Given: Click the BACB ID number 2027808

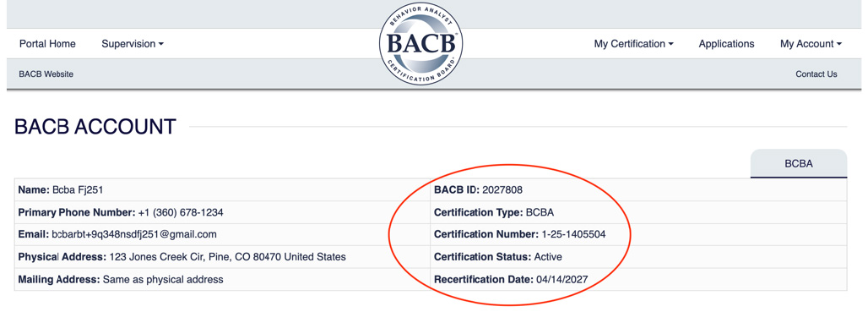Looking at the screenshot, I should tap(502, 190).
